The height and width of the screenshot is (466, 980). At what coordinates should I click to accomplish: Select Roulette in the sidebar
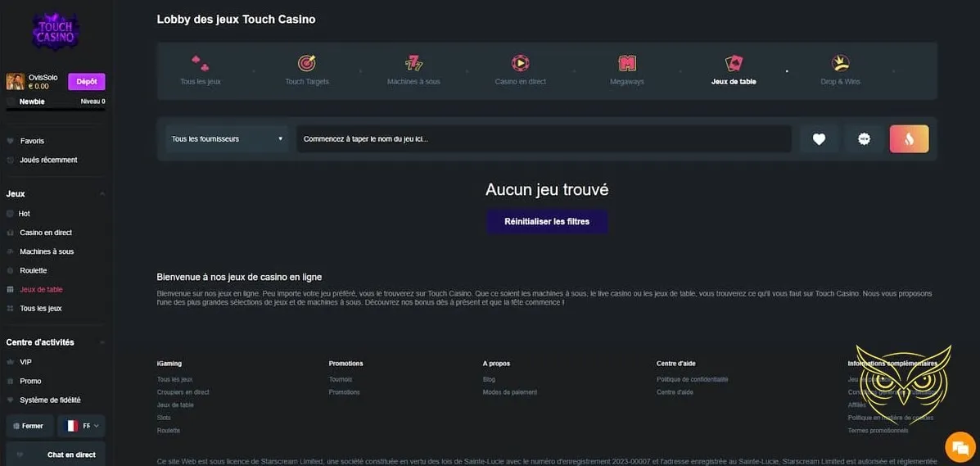point(33,271)
